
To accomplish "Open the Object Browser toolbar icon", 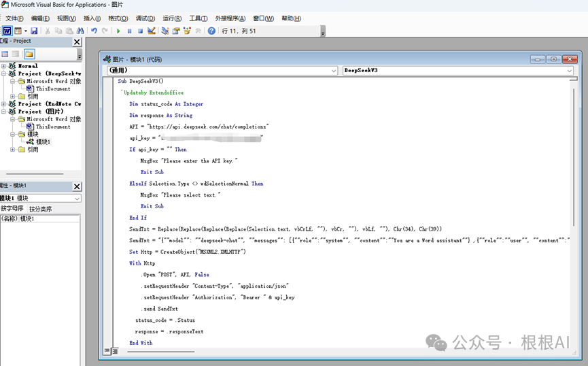I will click(x=187, y=31).
